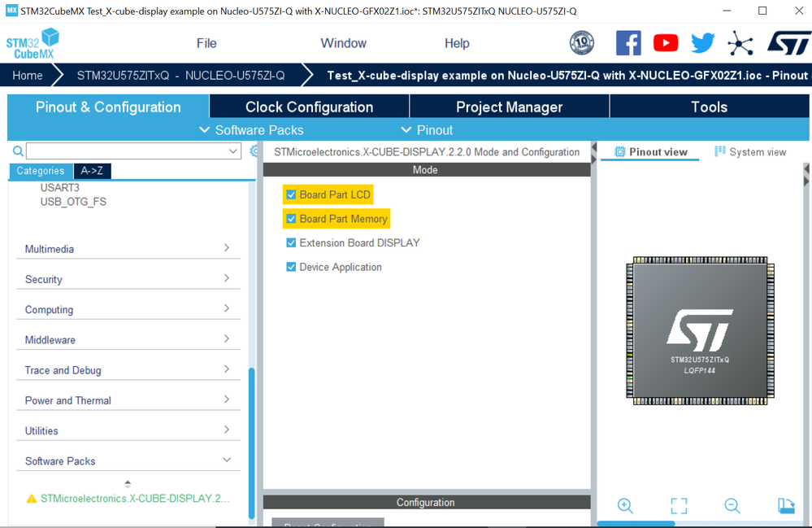Go to Home breadcrumb
Screen dimensions: 812x528
[28, 75]
